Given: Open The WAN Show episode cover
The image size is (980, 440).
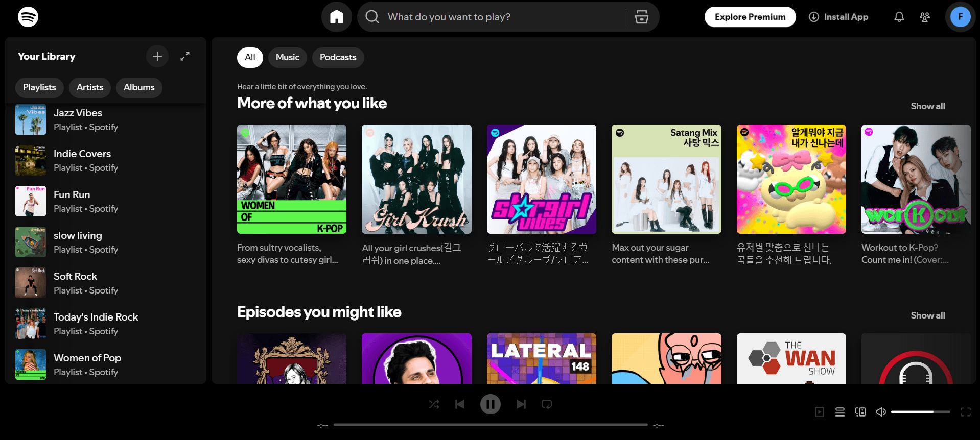Looking at the screenshot, I should point(791,358).
